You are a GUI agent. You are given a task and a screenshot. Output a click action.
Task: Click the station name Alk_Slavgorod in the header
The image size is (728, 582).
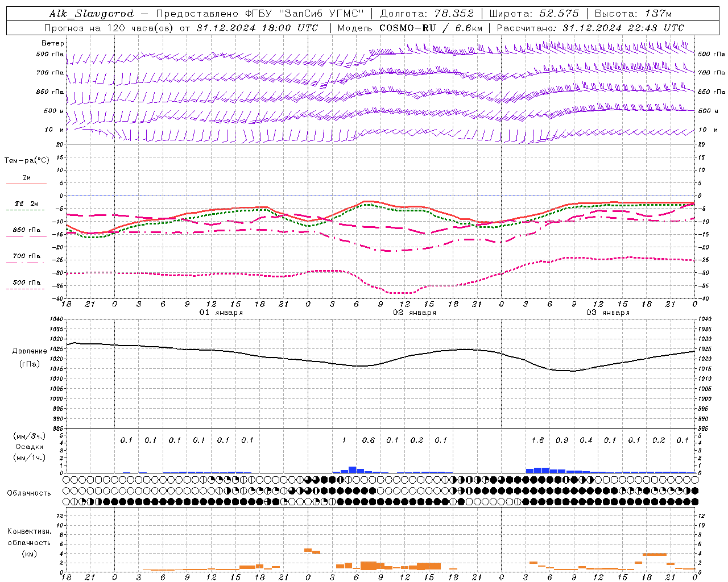[x=92, y=14]
